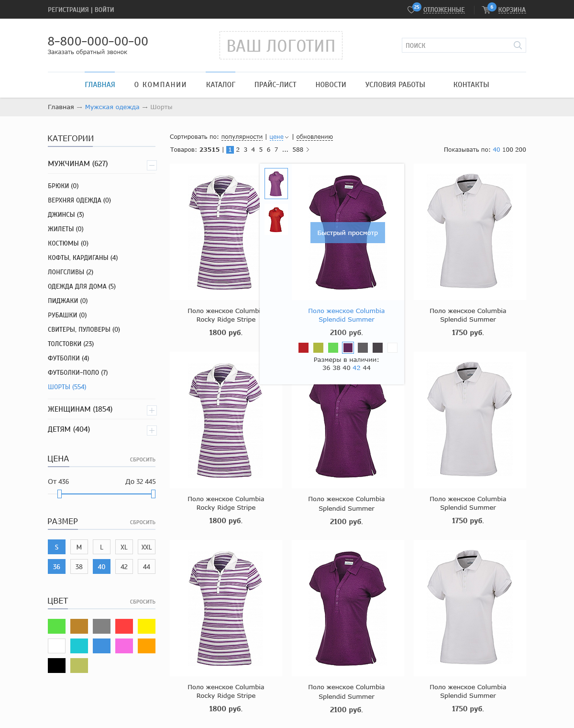Expand the ДЕТЯМ category

click(x=152, y=431)
